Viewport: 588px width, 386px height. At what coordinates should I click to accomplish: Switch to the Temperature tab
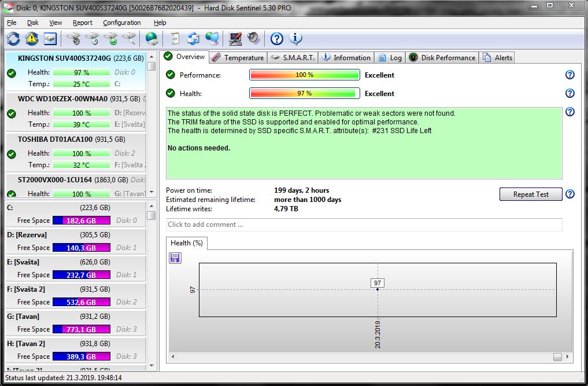(x=238, y=57)
